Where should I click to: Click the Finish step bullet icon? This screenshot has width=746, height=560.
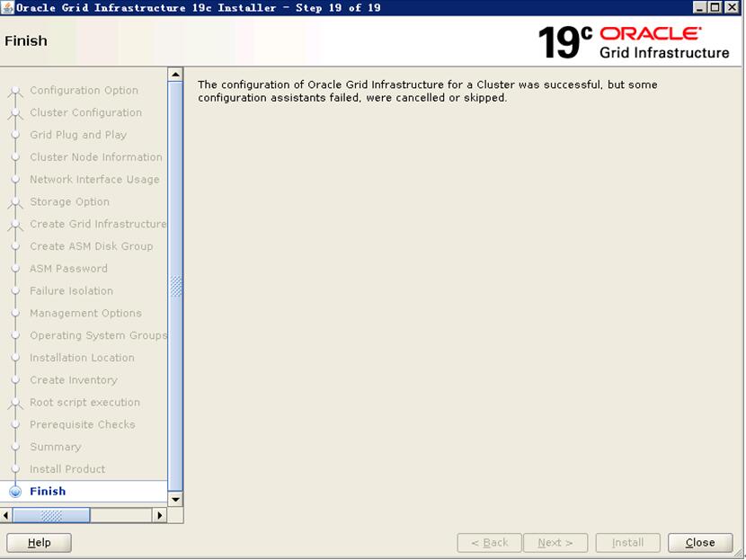[15, 491]
